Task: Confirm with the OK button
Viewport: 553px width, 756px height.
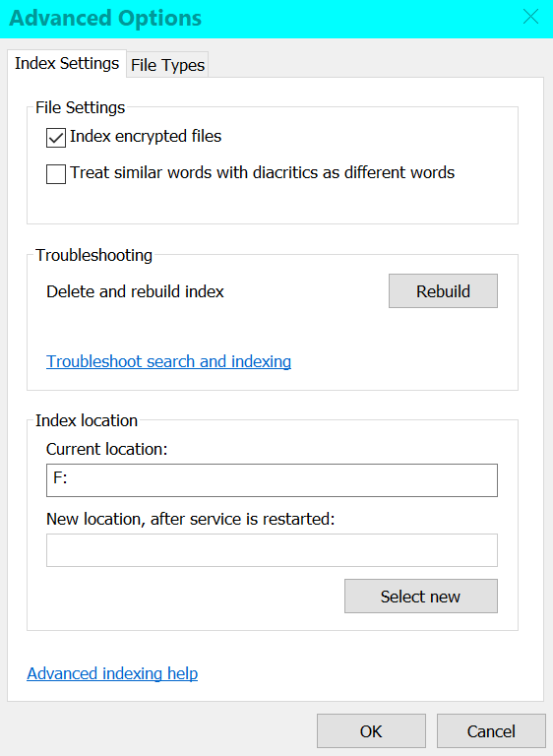Action: (371, 731)
